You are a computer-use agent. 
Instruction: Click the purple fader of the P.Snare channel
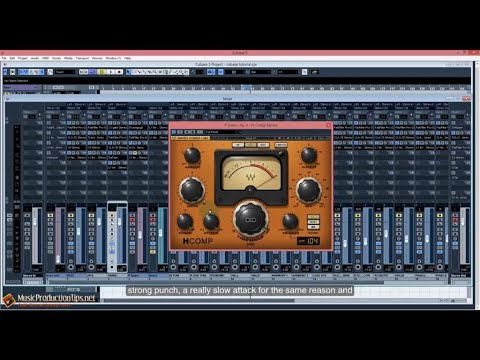pos(140,235)
